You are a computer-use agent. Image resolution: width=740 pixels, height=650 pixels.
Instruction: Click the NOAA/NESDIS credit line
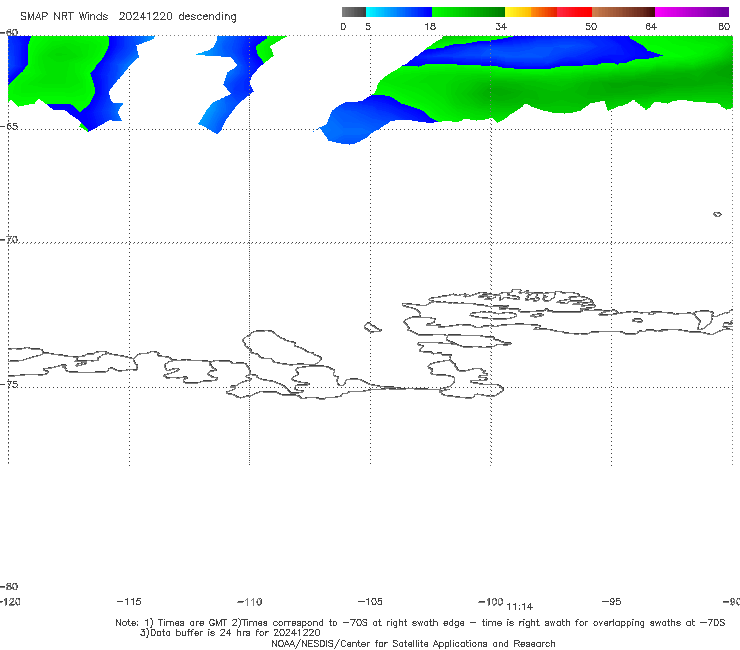[413, 643]
